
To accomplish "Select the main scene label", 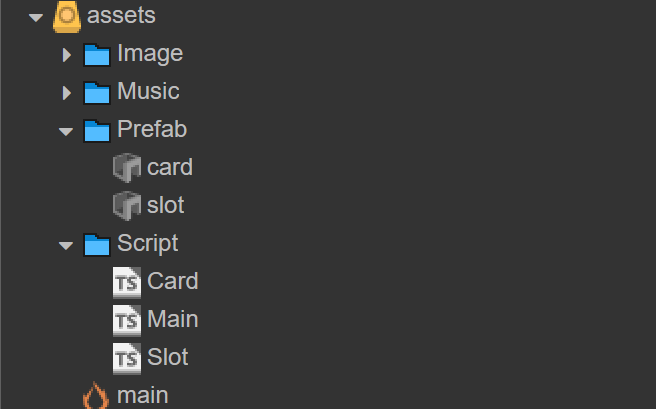I will pyautogui.click(x=142, y=395).
